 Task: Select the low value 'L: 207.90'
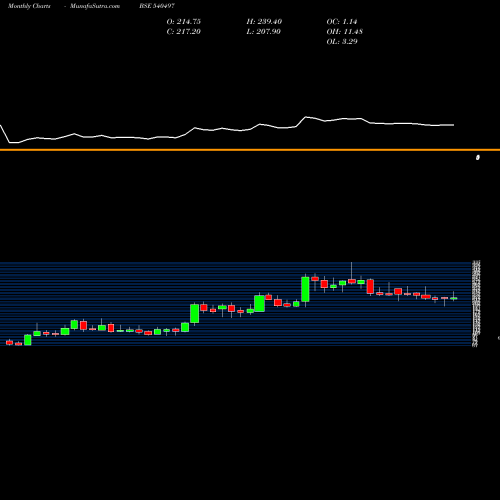(264, 32)
